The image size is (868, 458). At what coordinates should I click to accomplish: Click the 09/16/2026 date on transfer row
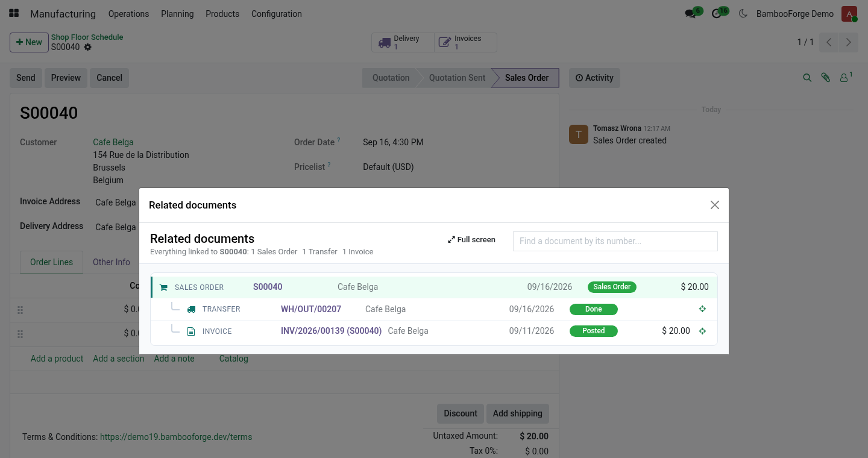click(x=532, y=309)
